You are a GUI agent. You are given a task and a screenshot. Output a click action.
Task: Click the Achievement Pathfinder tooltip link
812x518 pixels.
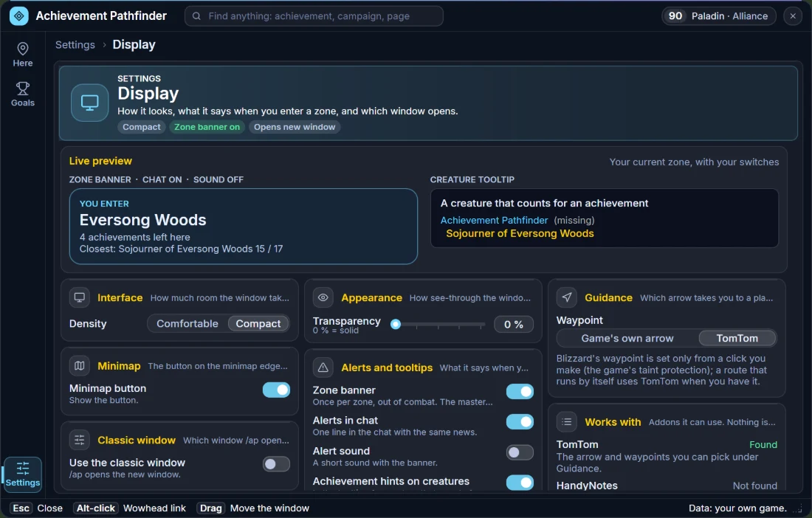[x=494, y=221]
